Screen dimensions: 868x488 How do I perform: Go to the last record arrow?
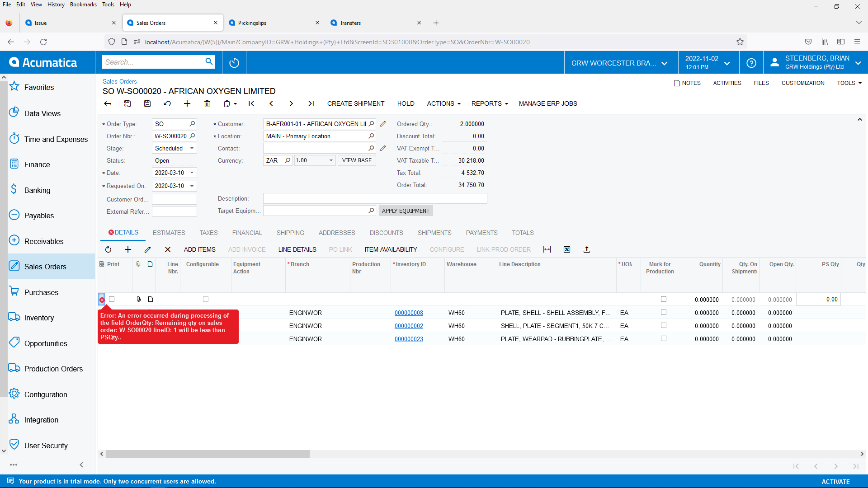(x=311, y=103)
